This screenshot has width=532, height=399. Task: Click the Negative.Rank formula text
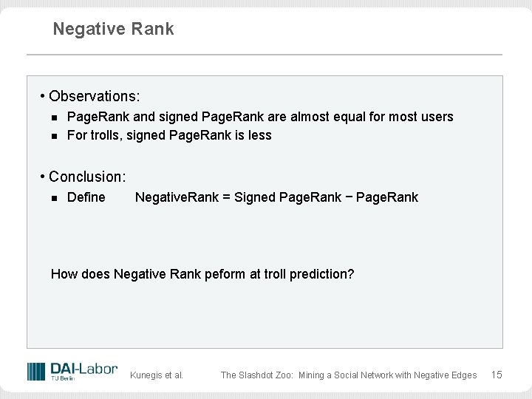(276, 197)
